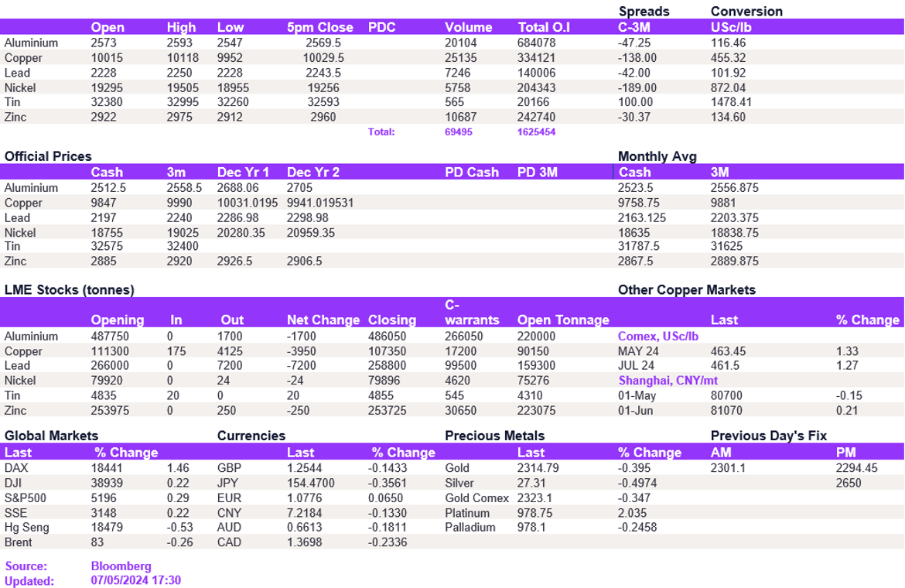905x588 pixels.
Task: Select Zinc Closing stock 253725
Action: pos(387,411)
